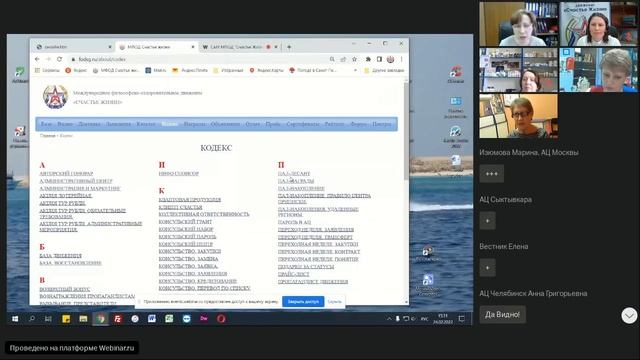This screenshot has width=640, height=360.
Task: Click the Закрыть доступ button
Action: point(303,302)
